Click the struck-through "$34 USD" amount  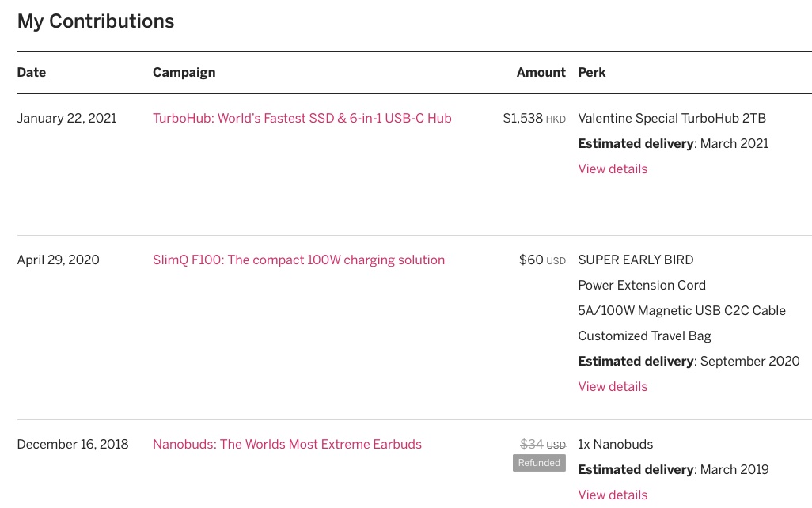[543, 445]
